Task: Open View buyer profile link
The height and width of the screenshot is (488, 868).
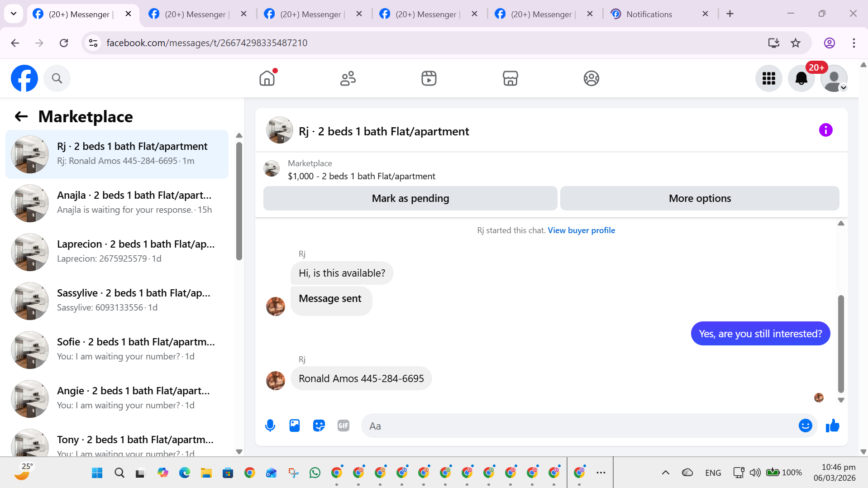Action: 581,230
